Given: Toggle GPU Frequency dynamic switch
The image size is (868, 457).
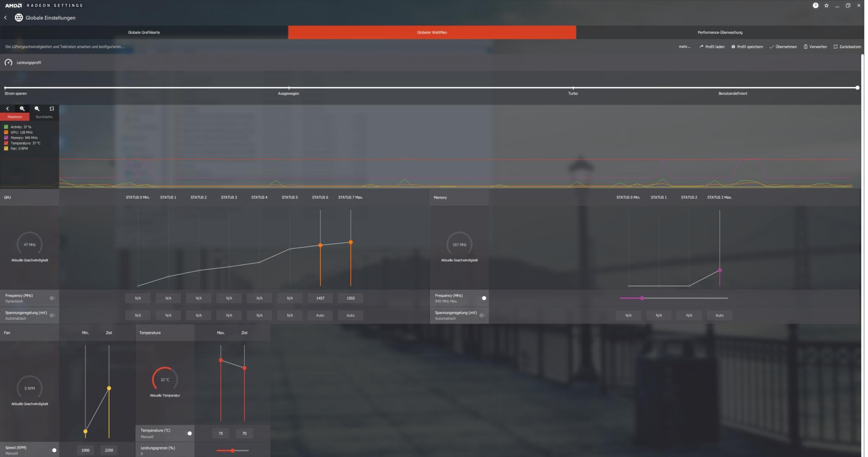Looking at the screenshot, I should pyautogui.click(x=52, y=298).
